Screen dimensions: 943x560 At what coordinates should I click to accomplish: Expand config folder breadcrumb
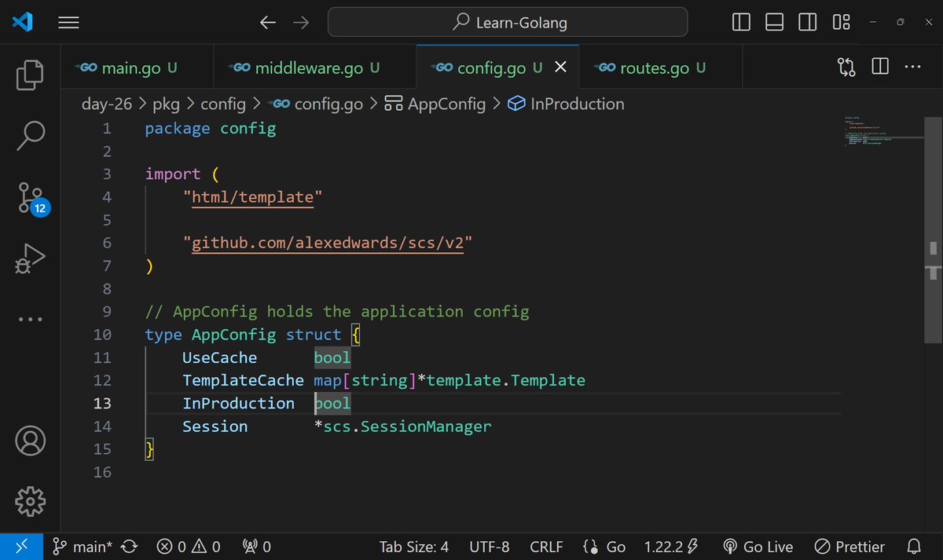click(223, 104)
